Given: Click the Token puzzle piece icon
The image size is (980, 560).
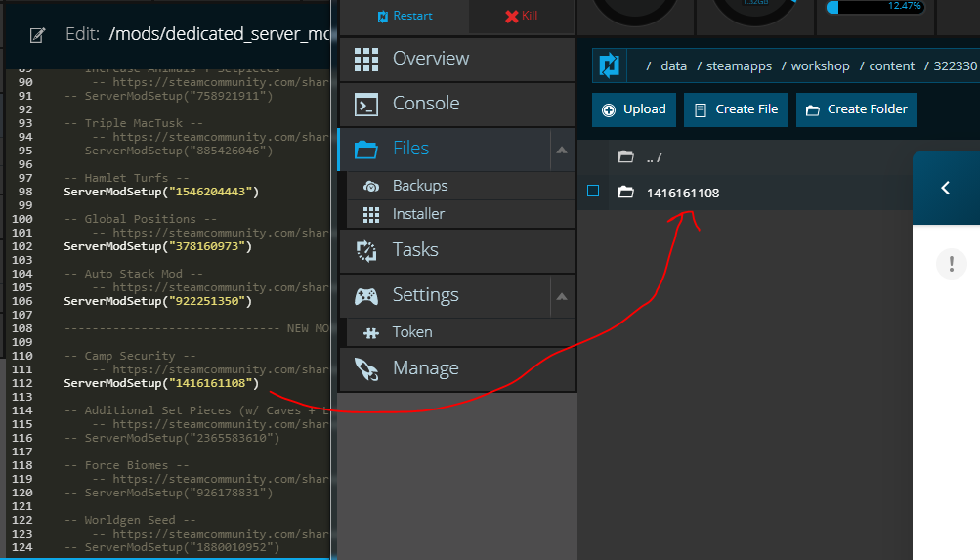Looking at the screenshot, I should tap(371, 332).
